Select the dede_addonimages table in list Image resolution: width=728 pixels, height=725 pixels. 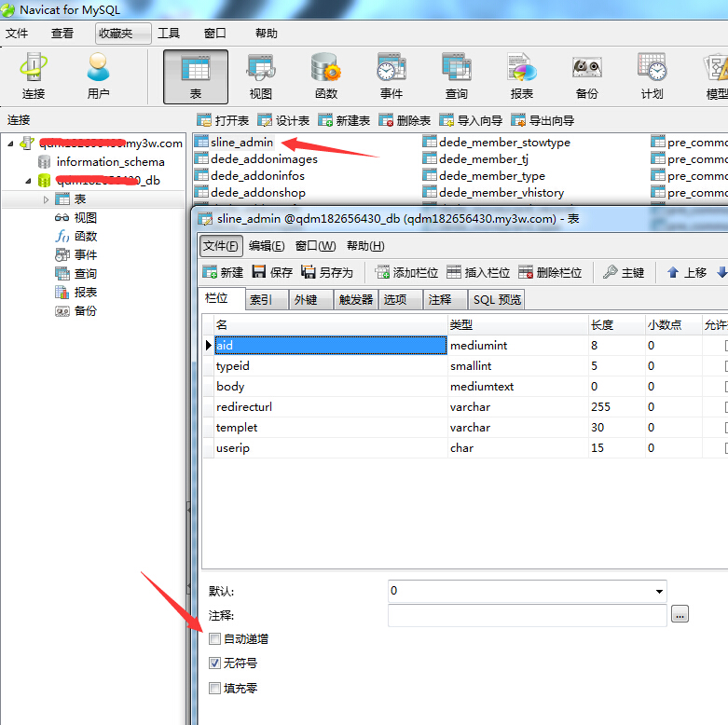coord(264,159)
